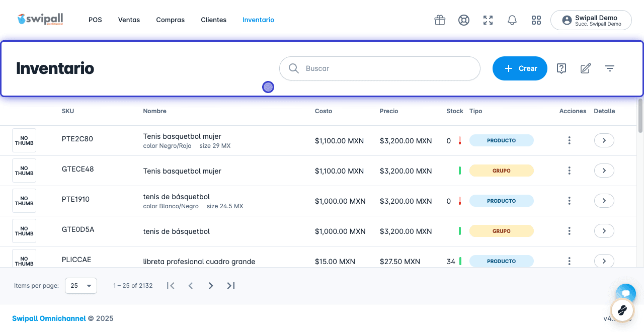Click SKU text GTE0D5A
This screenshot has width=644, height=332.
78,229
